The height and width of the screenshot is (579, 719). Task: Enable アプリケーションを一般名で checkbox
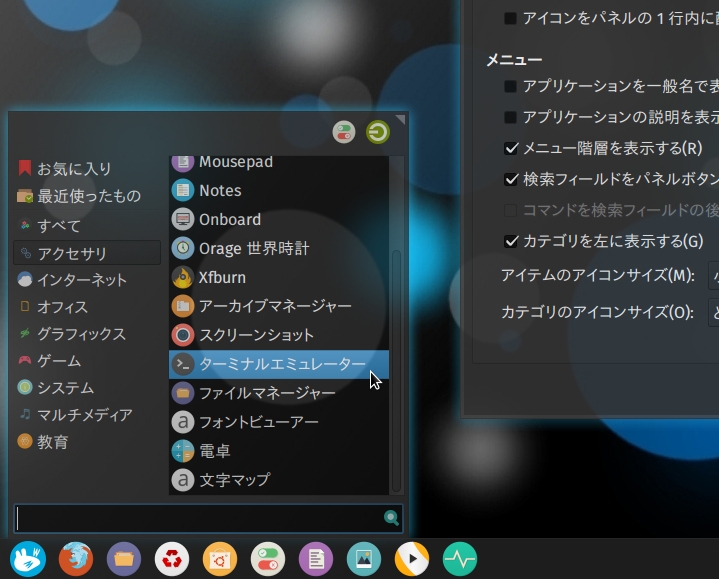click(510, 86)
